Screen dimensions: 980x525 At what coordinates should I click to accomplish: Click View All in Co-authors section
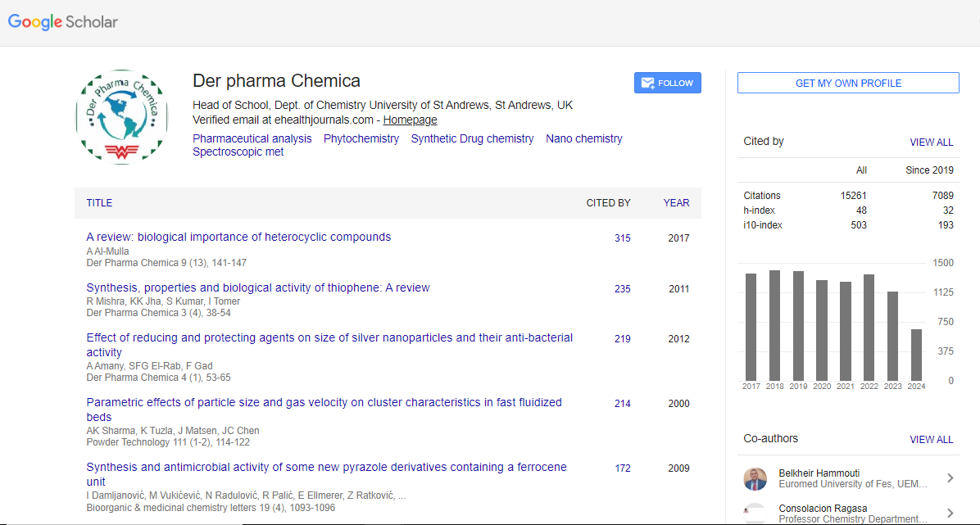931,439
